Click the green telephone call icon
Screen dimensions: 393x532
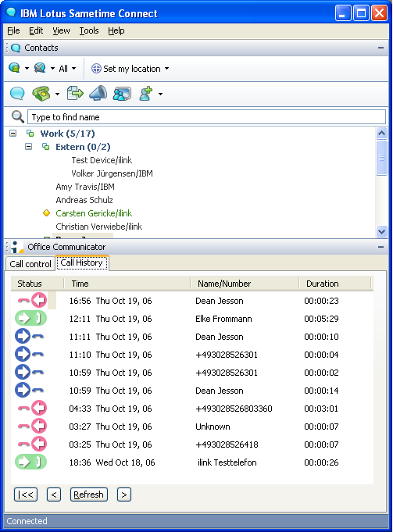(x=41, y=94)
